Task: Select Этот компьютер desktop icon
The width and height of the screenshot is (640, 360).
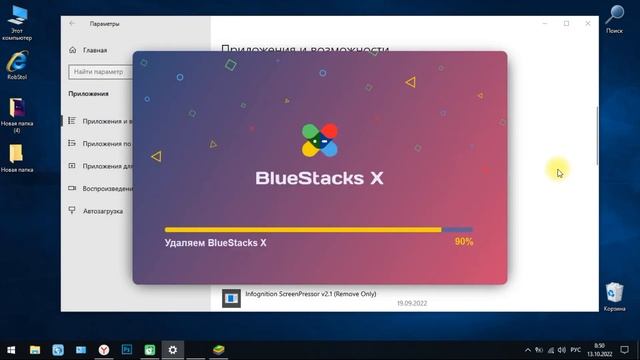Action: 17,23
